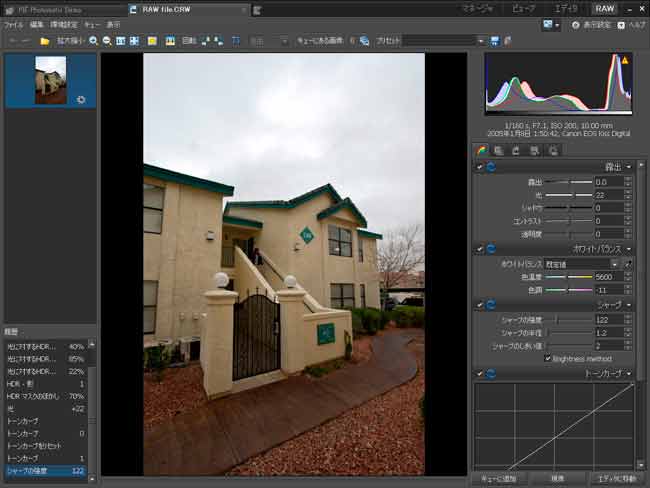The width and height of the screenshot is (650, 488).
Task: Click the white balance eyedropper icon
Action: pyautogui.click(x=628, y=263)
